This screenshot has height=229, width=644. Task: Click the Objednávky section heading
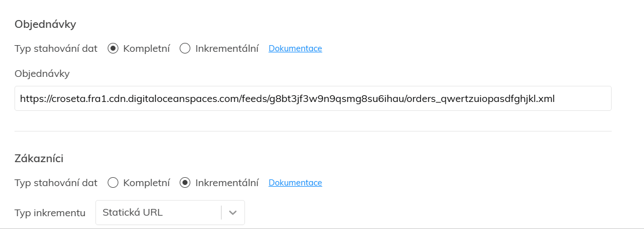(x=45, y=24)
